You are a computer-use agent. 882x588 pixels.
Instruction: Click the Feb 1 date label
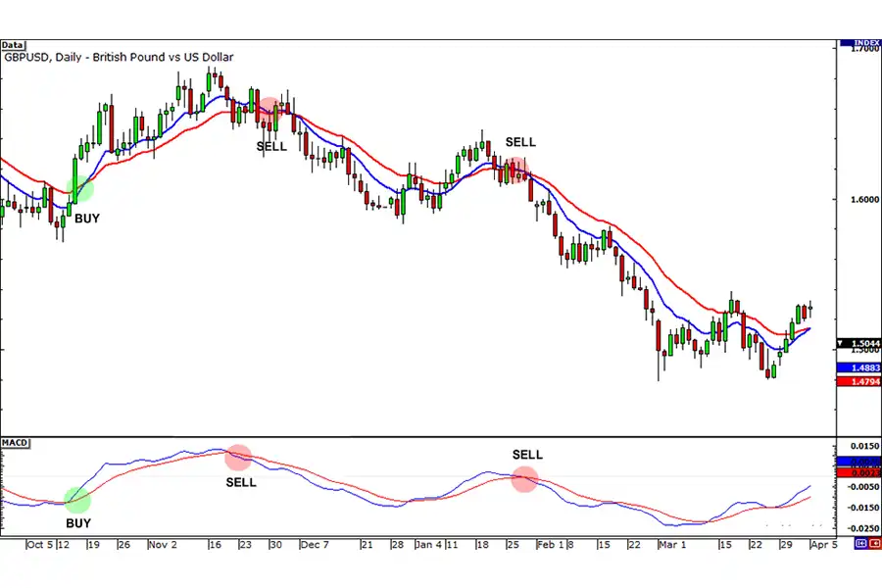pyautogui.click(x=550, y=545)
